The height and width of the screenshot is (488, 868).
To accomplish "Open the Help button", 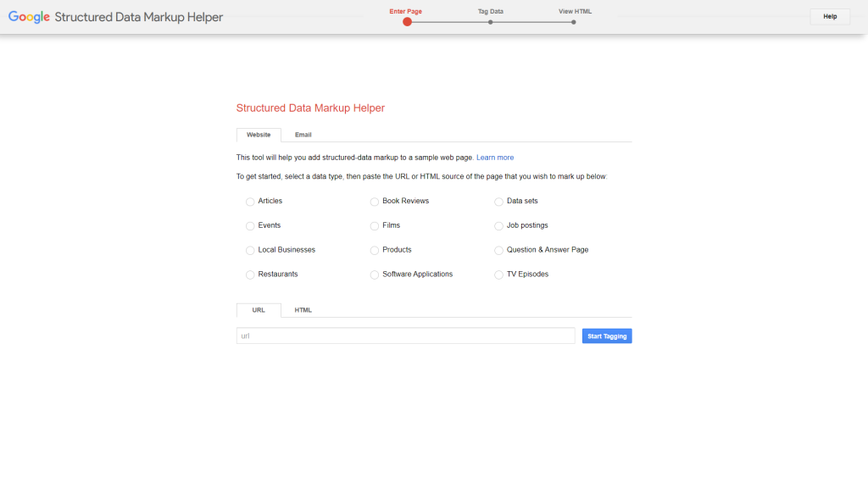I will pos(830,17).
